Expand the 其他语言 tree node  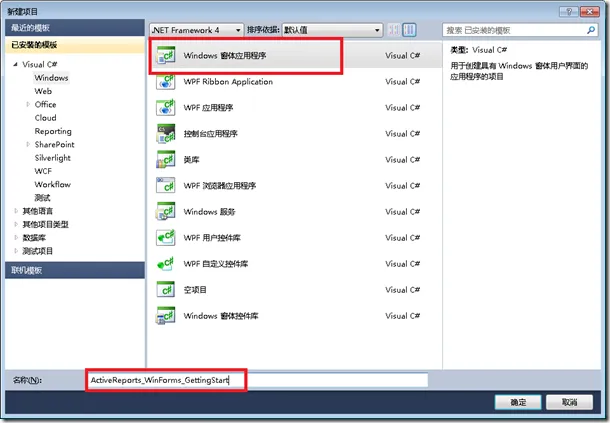(x=16, y=211)
